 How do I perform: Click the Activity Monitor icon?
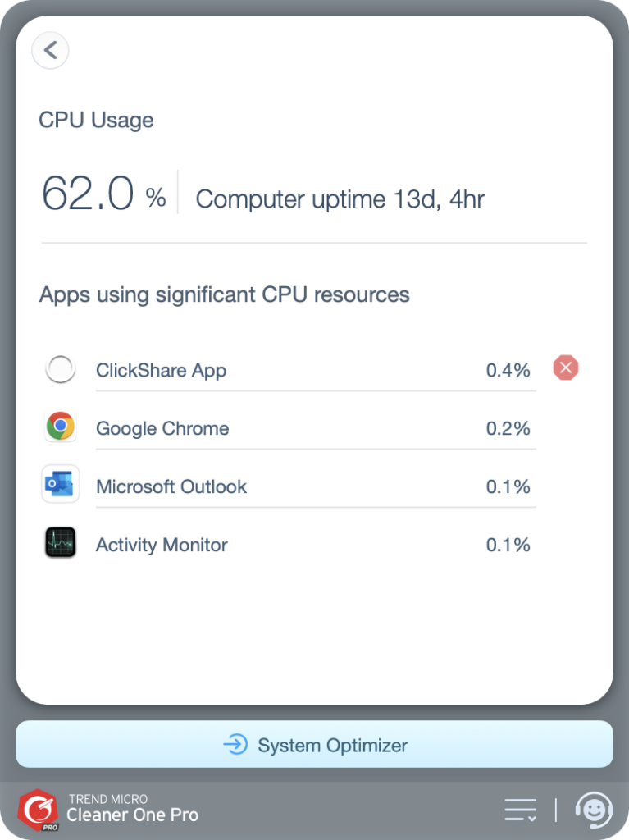point(61,543)
